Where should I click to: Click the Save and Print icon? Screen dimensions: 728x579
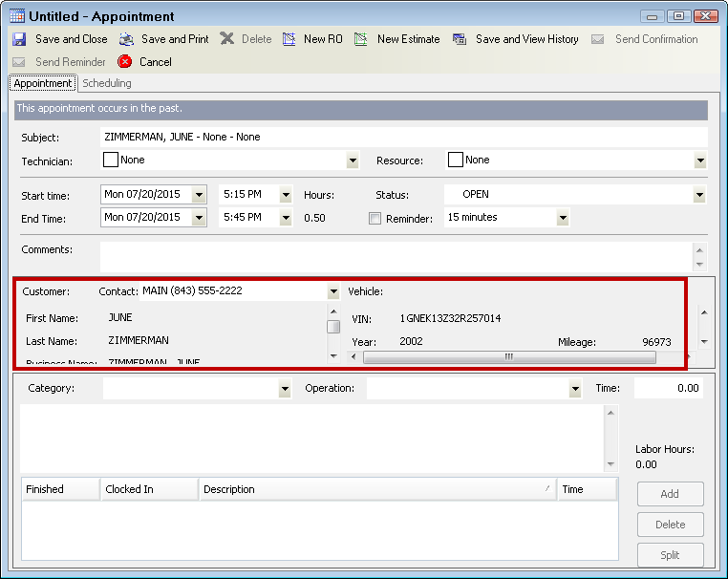point(127,39)
